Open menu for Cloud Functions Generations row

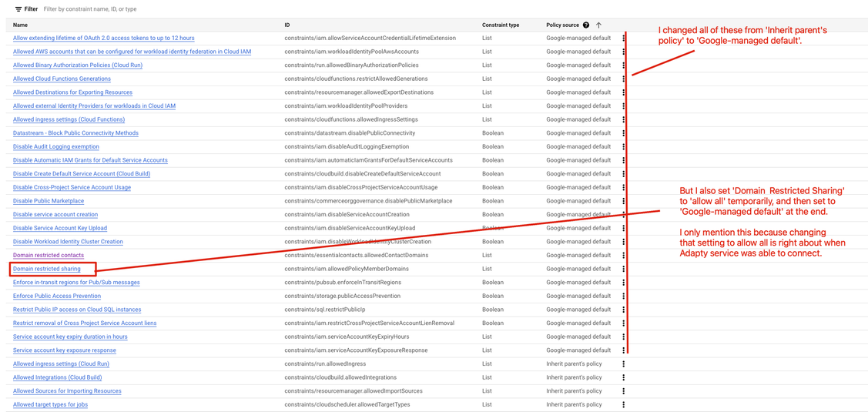pyautogui.click(x=624, y=79)
